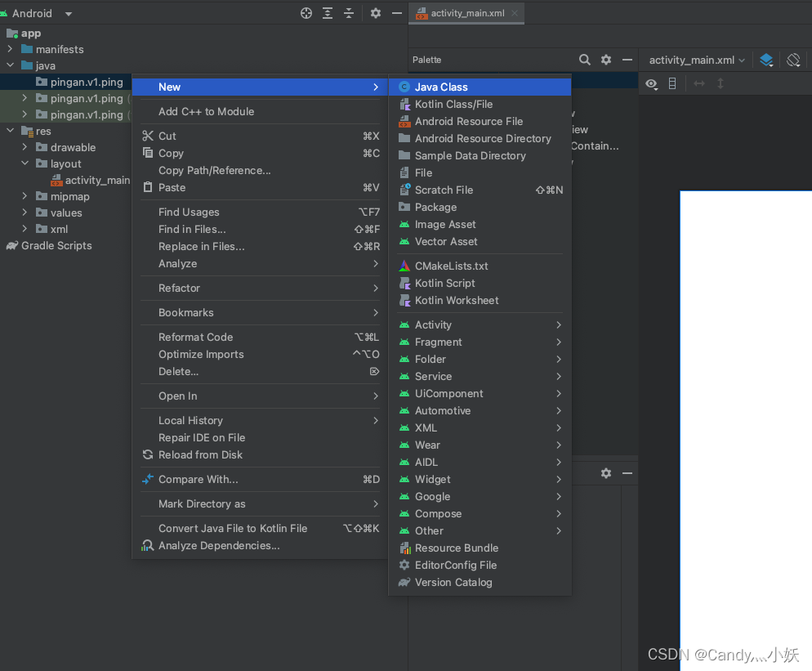Collapse the layout folder
Screen dimensions: 812x671
25,163
